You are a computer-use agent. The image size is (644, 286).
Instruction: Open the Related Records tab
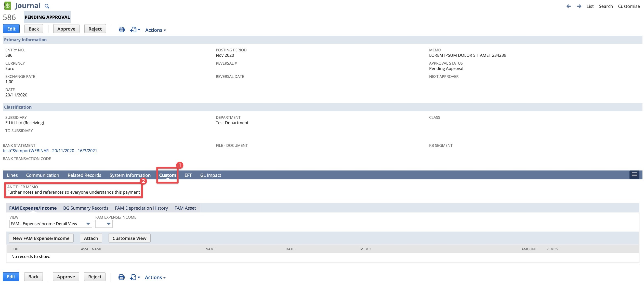coord(84,175)
